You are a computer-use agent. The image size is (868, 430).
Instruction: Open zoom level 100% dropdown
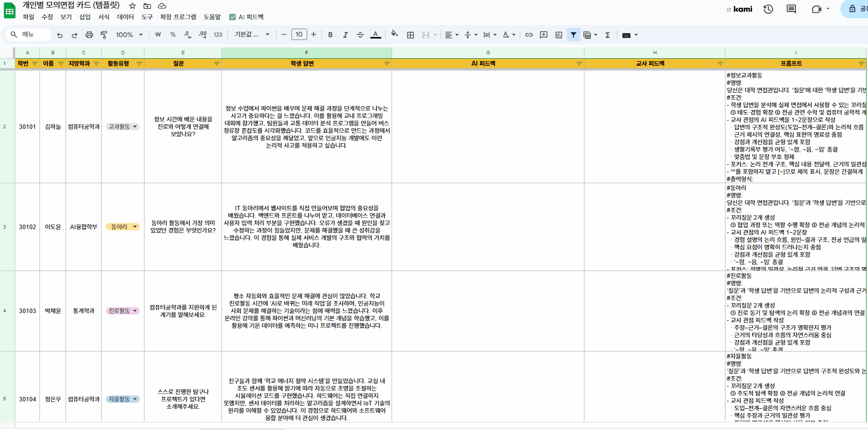click(129, 35)
